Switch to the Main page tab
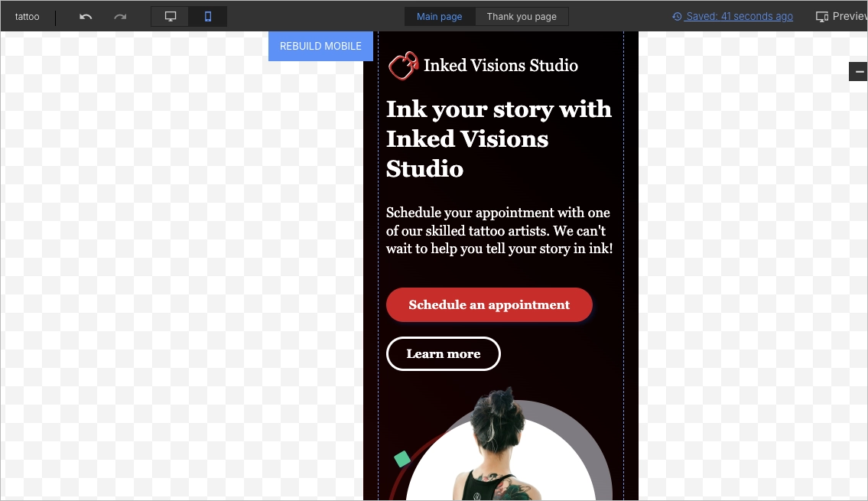This screenshot has height=501, width=868. pos(440,15)
